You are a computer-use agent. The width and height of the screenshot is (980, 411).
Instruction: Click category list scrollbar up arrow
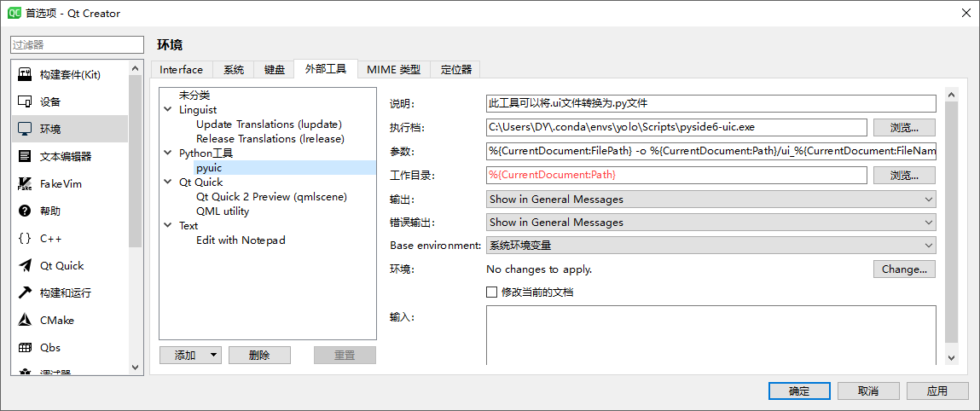point(136,67)
